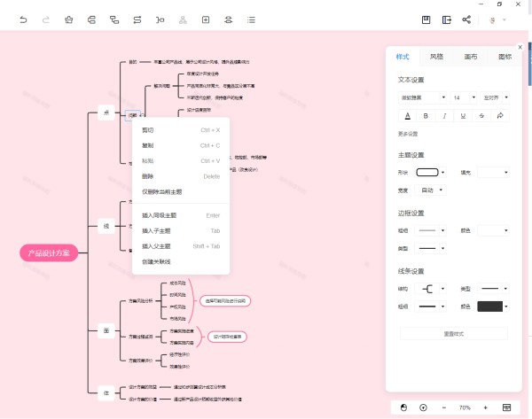532x419 pixels.
Task: Switch to the 画布 tab
Action: tap(471, 57)
